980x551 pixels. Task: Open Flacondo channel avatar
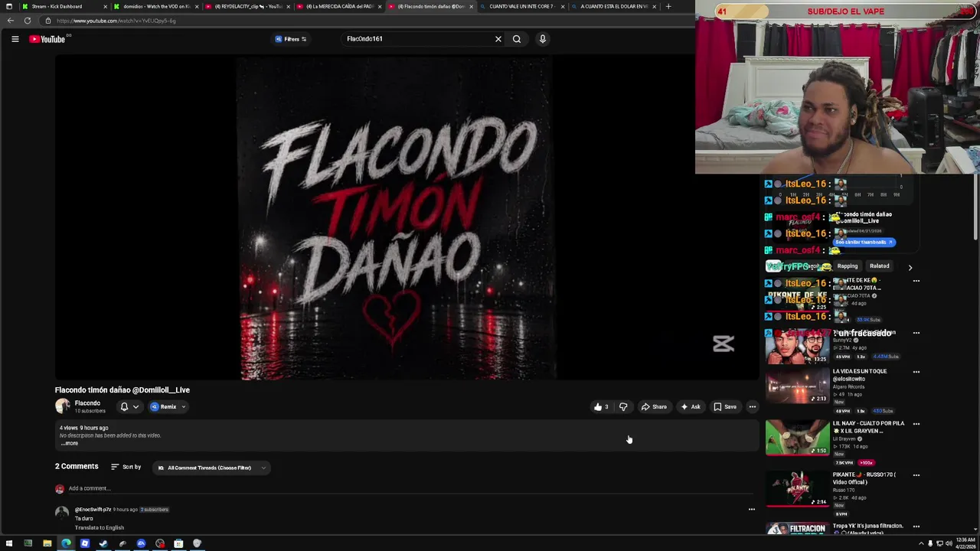pyautogui.click(x=62, y=406)
